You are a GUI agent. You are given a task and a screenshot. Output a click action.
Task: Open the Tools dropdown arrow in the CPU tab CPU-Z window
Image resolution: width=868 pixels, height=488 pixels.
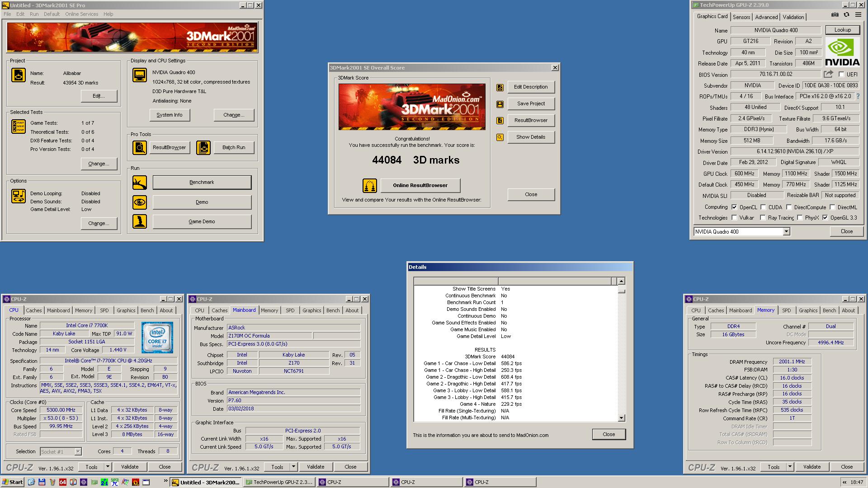pyautogui.click(x=108, y=467)
